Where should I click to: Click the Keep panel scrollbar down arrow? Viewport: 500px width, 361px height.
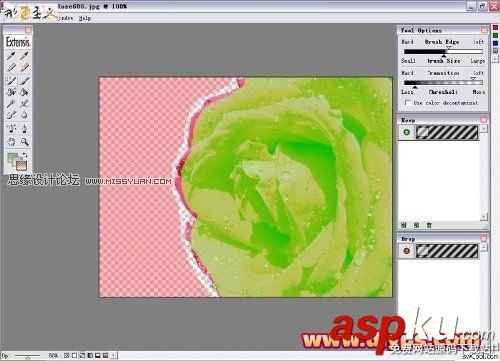[484, 217]
